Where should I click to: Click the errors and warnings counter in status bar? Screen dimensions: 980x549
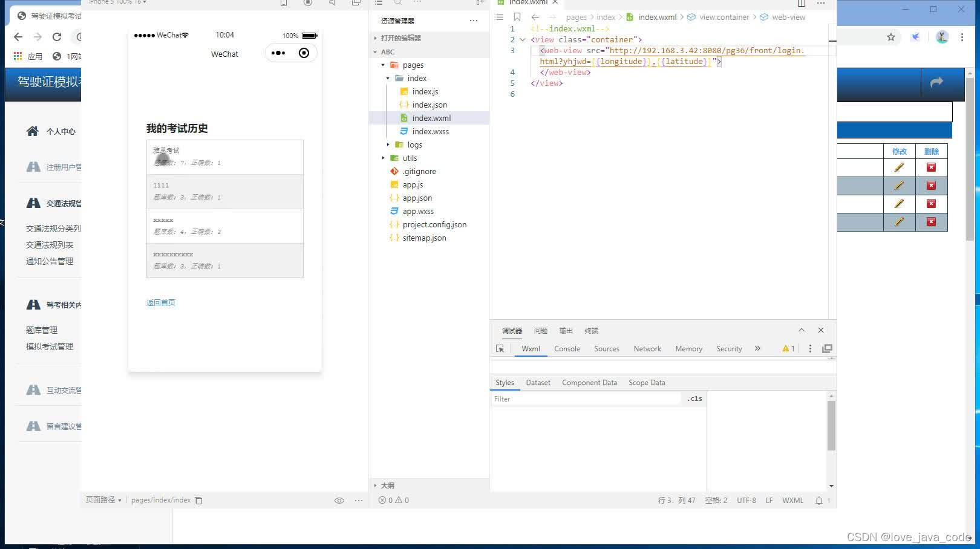pos(394,501)
